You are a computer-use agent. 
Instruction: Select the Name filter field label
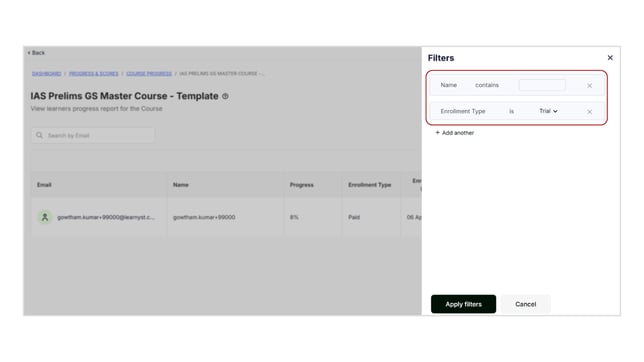pyautogui.click(x=448, y=85)
